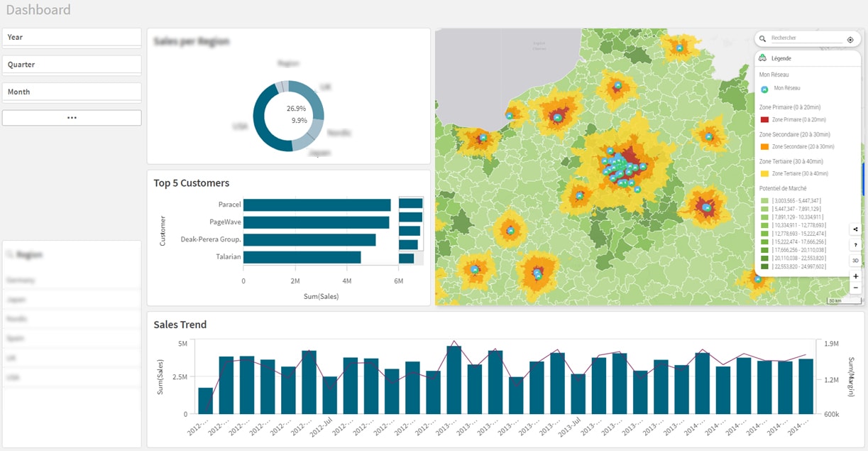This screenshot has width=868, height=451.
Task: Open the Year filter dropdown
Action: (x=72, y=37)
